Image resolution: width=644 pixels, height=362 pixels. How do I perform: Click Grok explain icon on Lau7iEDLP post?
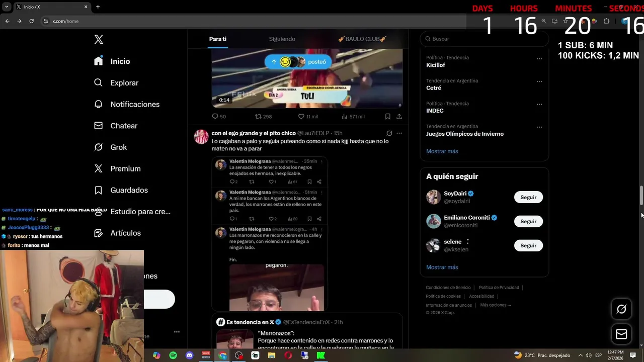389,133
